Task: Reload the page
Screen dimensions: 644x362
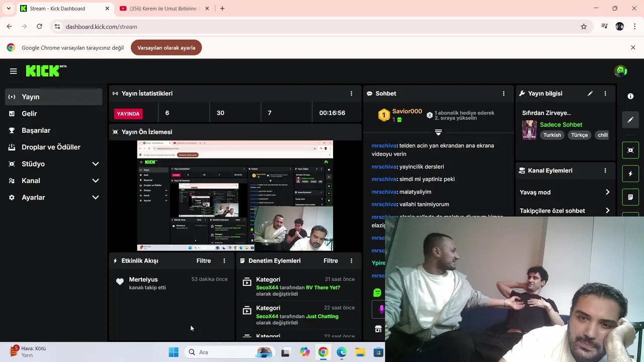Action: (39, 27)
